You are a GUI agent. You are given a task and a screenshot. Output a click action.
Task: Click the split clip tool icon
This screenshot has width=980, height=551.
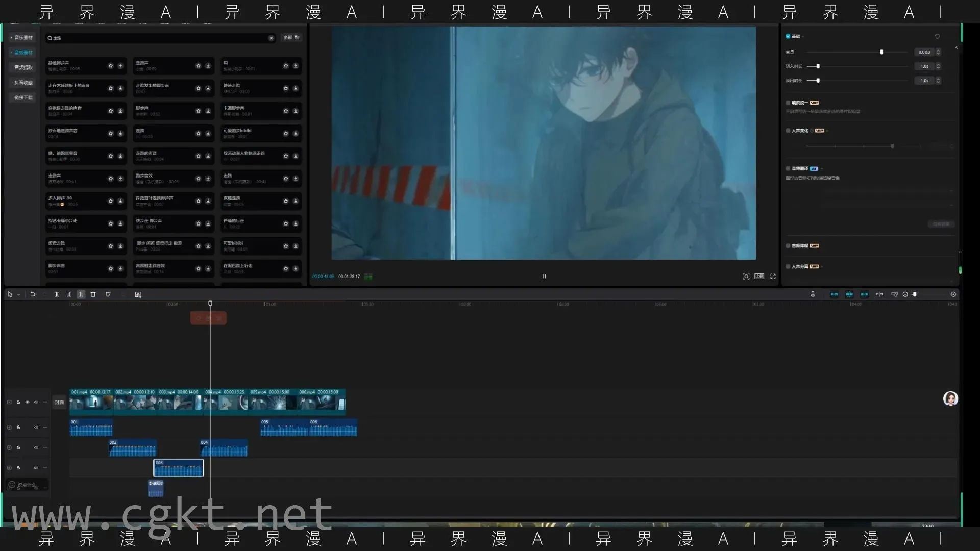[x=57, y=294]
